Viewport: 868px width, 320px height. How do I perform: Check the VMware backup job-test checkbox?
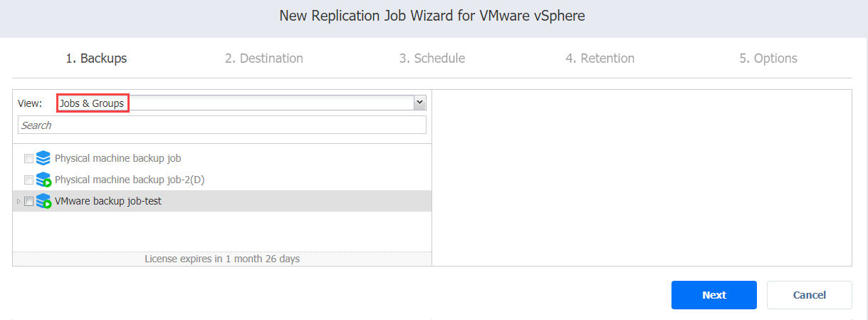click(x=28, y=201)
